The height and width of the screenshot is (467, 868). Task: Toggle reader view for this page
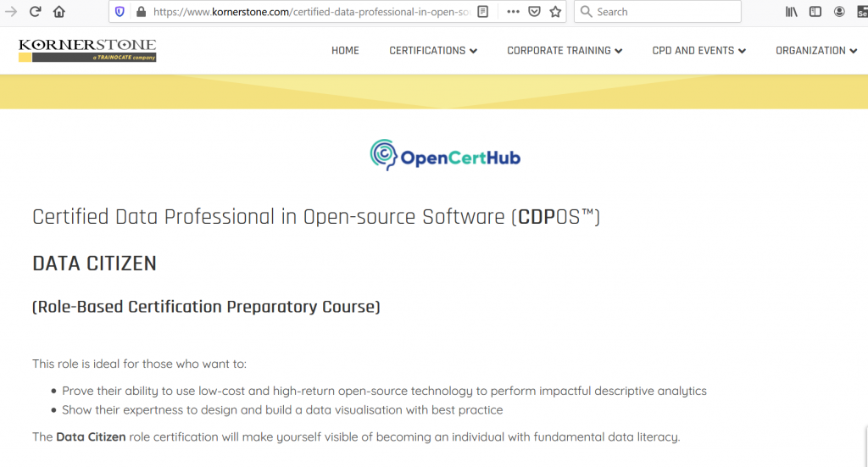click(482, 12)
